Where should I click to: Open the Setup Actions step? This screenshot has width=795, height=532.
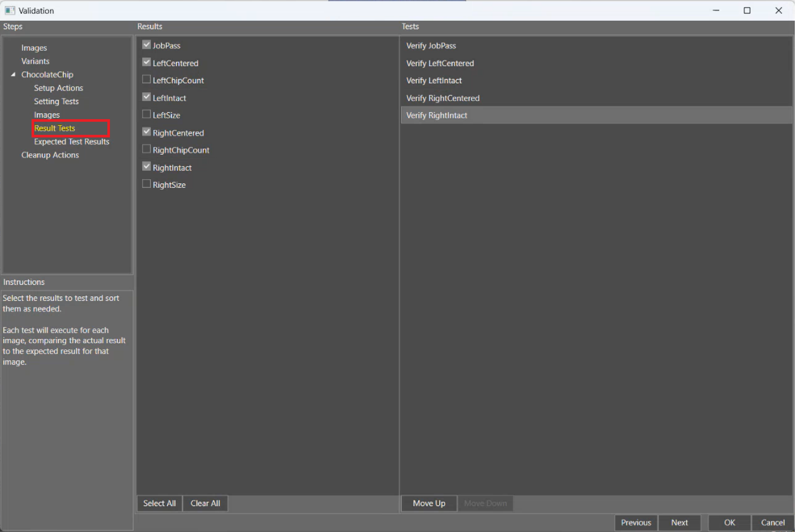[x=58, y=88]
